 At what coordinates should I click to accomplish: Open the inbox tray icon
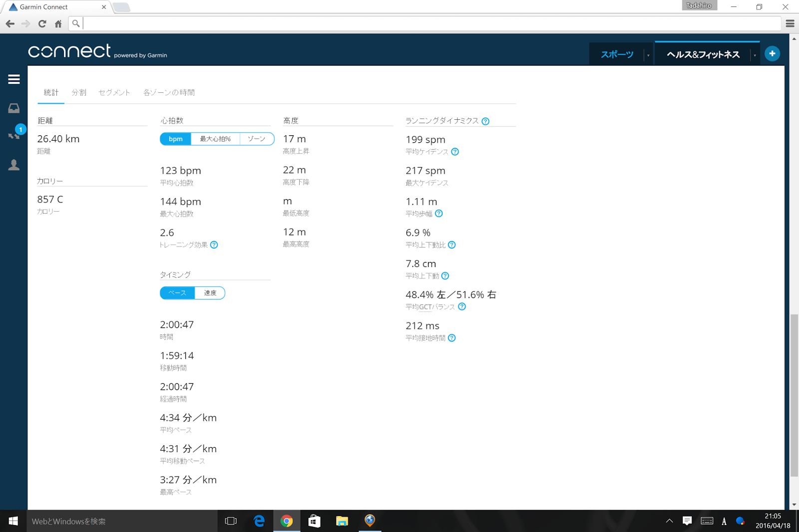pos(14,108)
